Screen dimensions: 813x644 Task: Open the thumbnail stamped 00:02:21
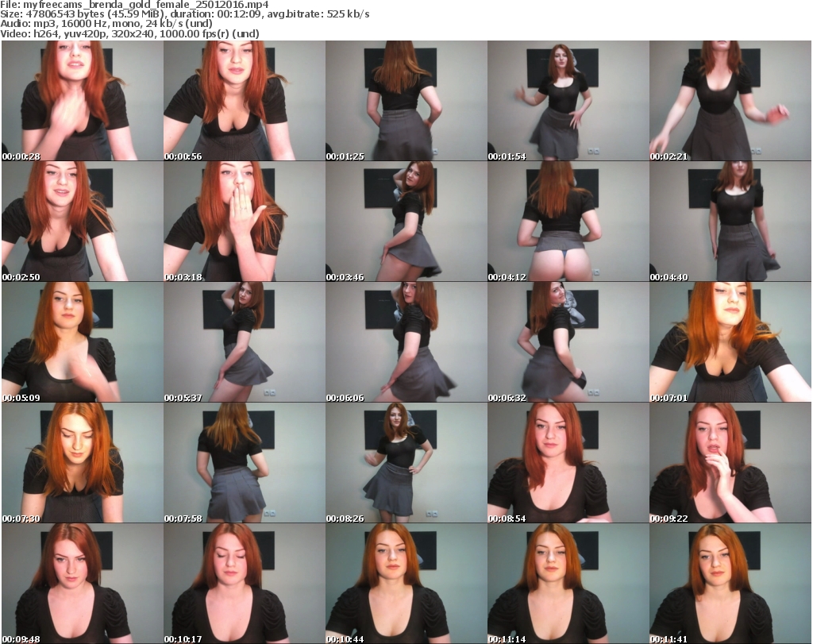click(x=730, y=101)
